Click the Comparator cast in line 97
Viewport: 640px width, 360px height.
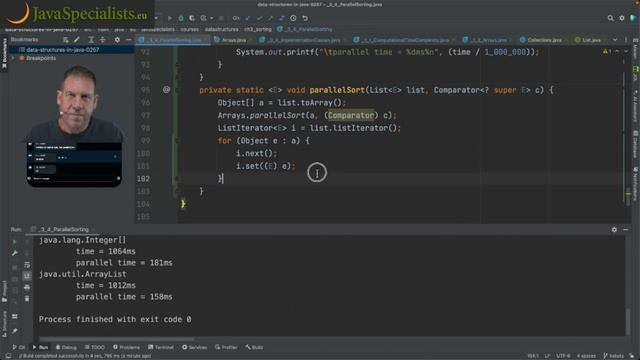pos(351,116)
